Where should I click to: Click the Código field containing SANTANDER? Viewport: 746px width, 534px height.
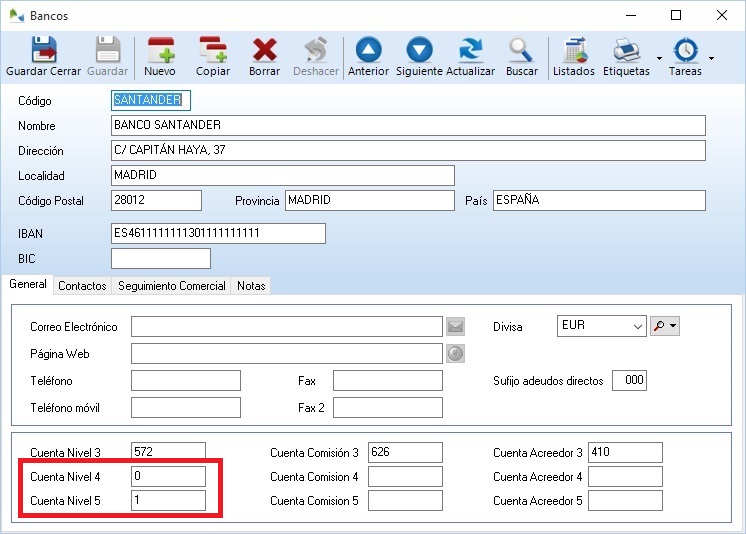(x=151, y=100)
